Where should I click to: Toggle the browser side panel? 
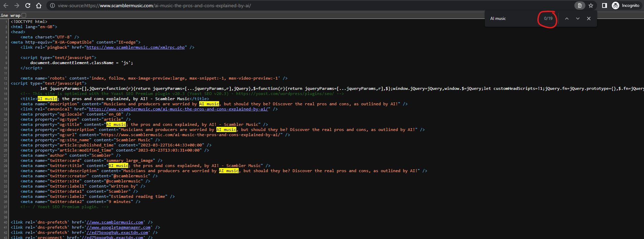pos(605,5)
